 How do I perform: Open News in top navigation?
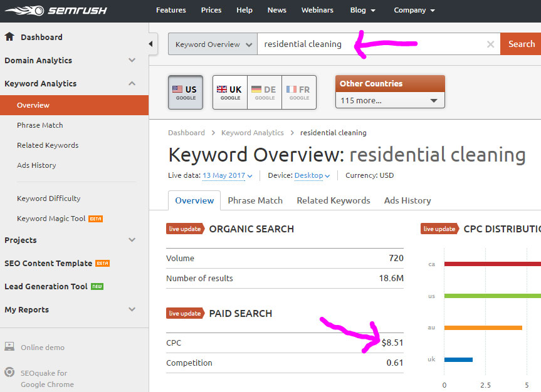coord(276,11)
